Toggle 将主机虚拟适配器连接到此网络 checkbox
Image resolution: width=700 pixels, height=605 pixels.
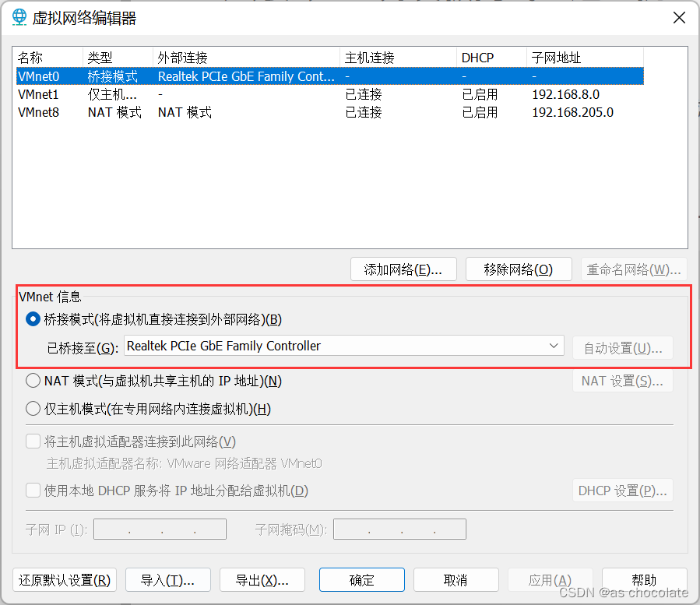(33, 441)
